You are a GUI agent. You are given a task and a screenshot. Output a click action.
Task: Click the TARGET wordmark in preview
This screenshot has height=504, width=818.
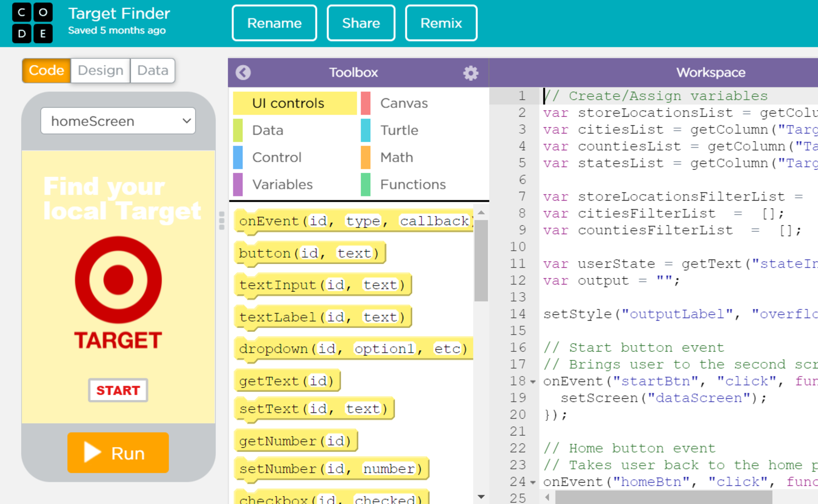click(x=118, y=341)
